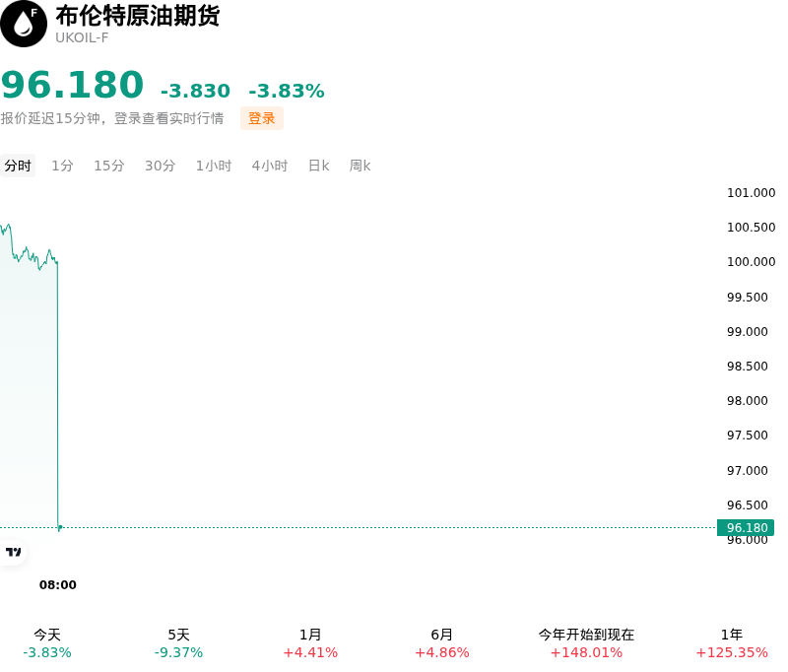788x672 pixels.
Task: Choose the 6月 +4.86% range
Action: pyautogui.click(x=441, y=643)
